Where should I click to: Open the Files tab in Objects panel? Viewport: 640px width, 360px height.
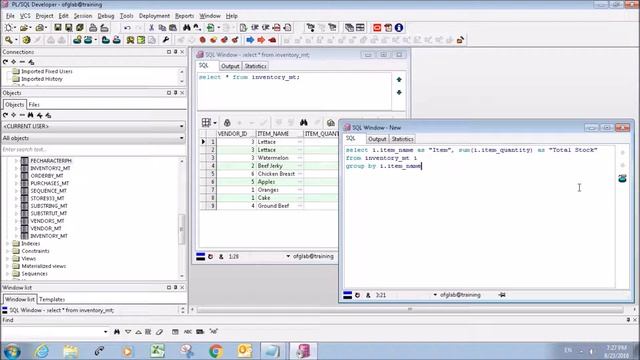pyautogui.click(x=34, y=105)
